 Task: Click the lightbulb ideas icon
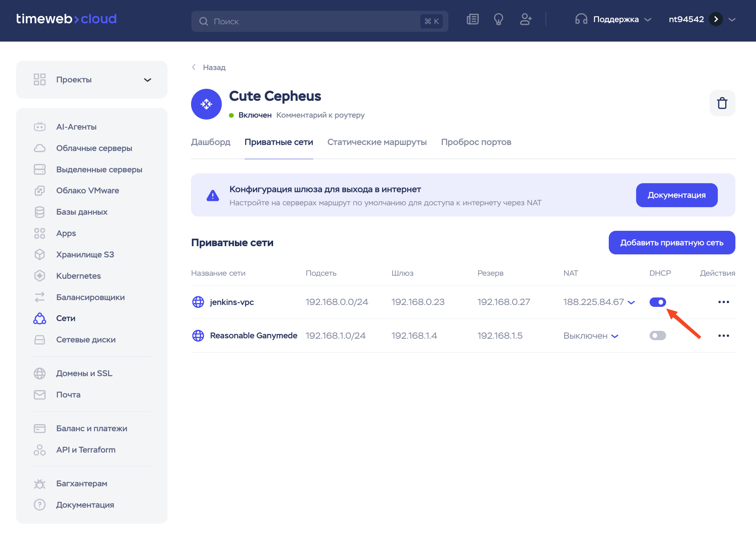pyautogui.click(x=498, y=19)
